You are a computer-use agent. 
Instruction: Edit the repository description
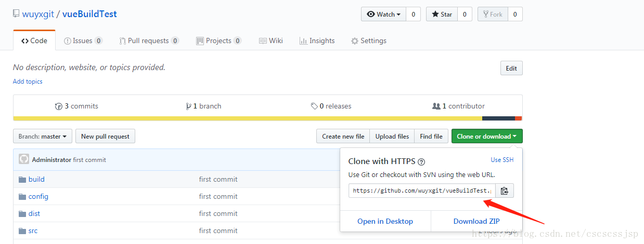[511, 69]
